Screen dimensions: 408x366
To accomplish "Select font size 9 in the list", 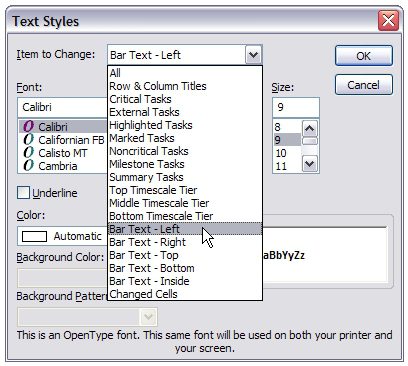I will point(287,140).
